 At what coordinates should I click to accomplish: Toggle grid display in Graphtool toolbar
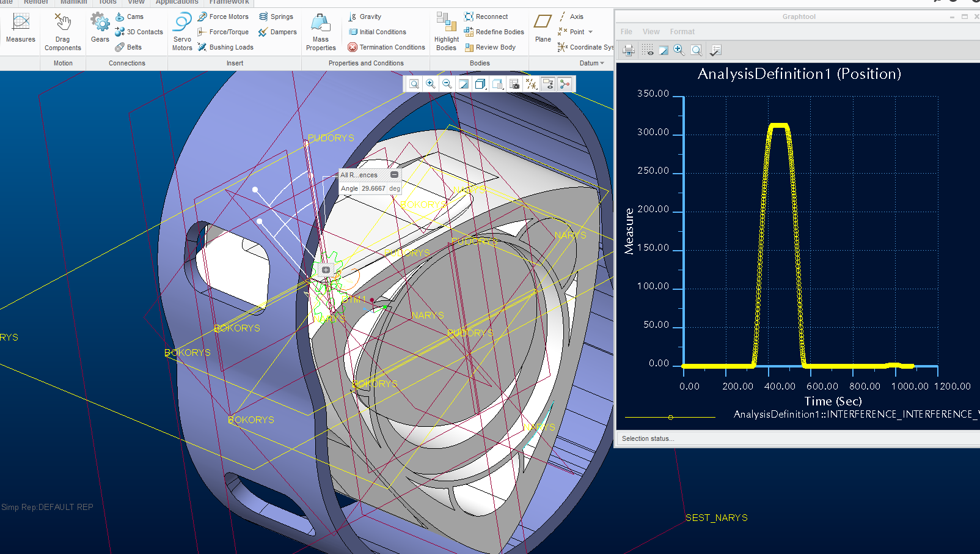648,50
